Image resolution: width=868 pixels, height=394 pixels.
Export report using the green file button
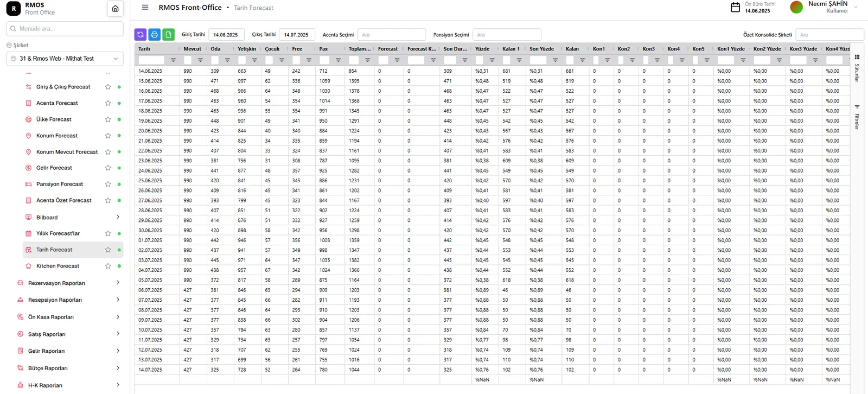click(x=169, y=35)
